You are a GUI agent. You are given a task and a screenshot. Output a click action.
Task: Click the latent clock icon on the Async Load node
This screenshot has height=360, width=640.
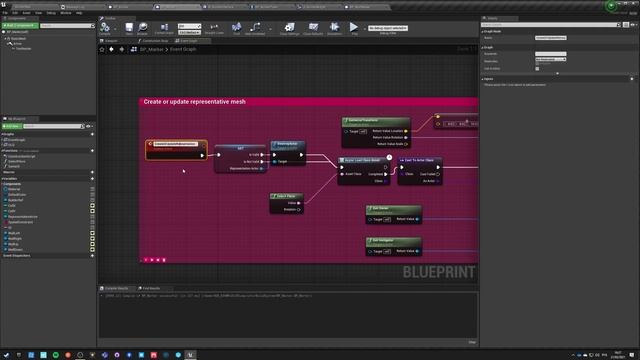point(389,157)
